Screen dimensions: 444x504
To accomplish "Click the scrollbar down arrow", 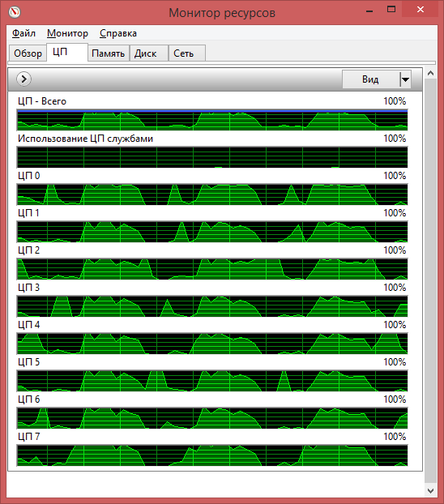I will point(430,491).
